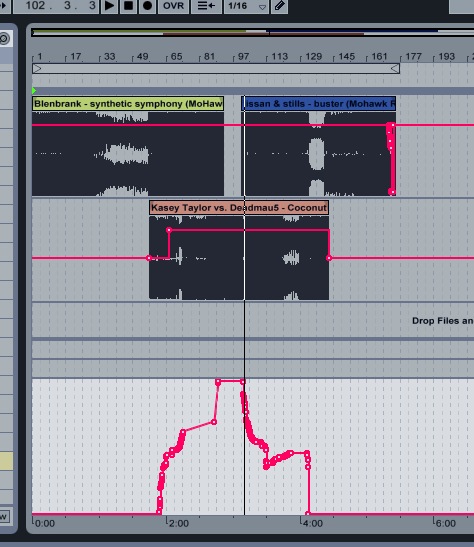Click the Record button in transport
474x547 pixels.
point(147,6)
